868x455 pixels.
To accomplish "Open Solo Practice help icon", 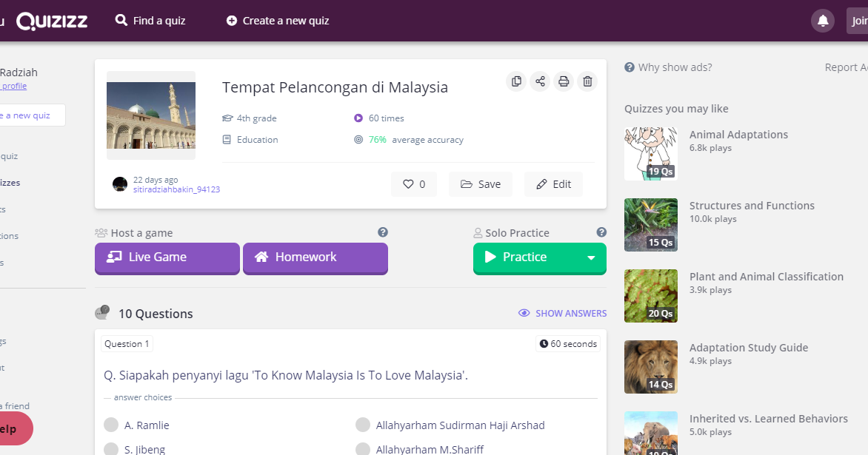I will (601, 232).
